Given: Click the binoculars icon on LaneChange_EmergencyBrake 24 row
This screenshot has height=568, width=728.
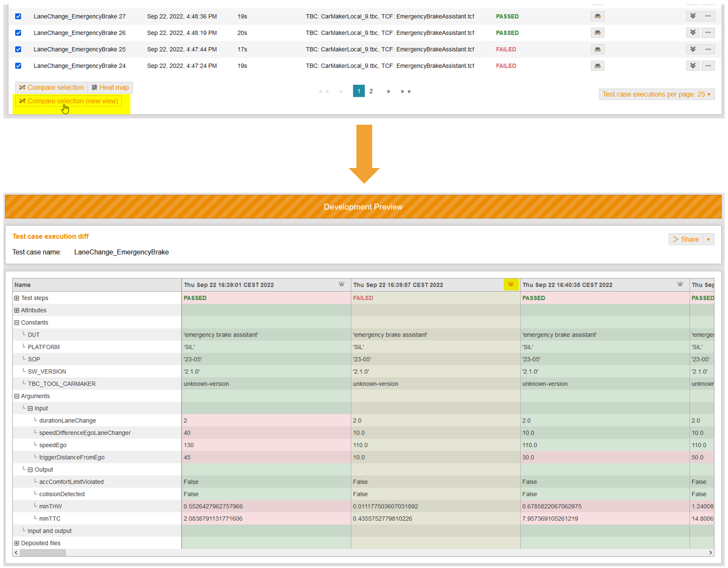Looking at the screenshot, I should pos(597,65).
